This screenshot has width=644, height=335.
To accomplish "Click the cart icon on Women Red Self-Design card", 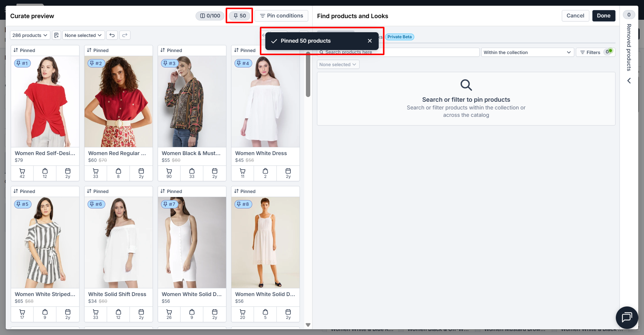I will point(22,171).
